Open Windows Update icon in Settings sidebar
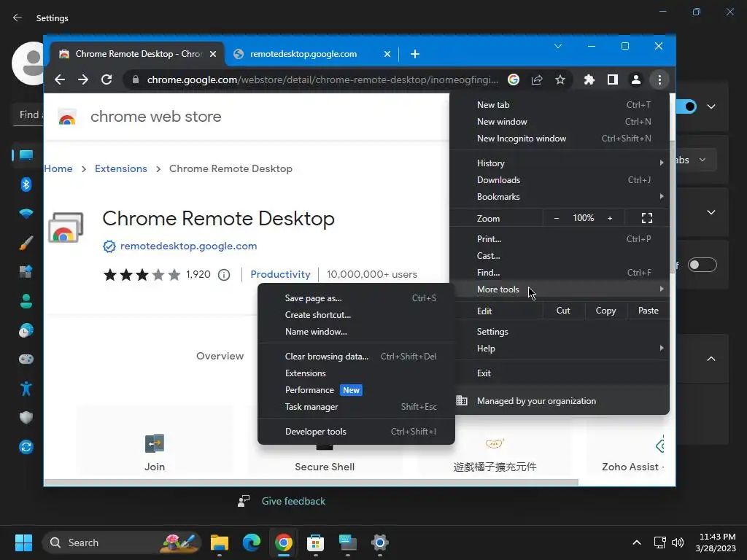The width and height of the screenshot is (747, 560). coord(26,447)
